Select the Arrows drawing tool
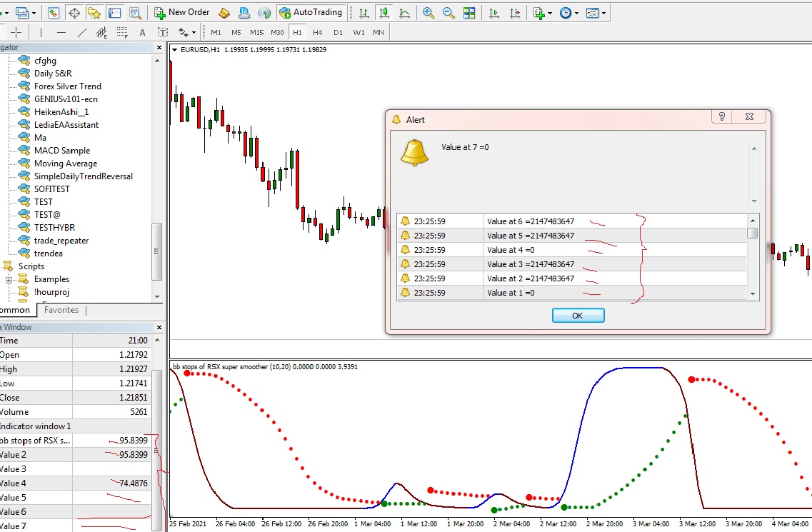The height and width of the screenshot is (532, 812). pos(183,33)
